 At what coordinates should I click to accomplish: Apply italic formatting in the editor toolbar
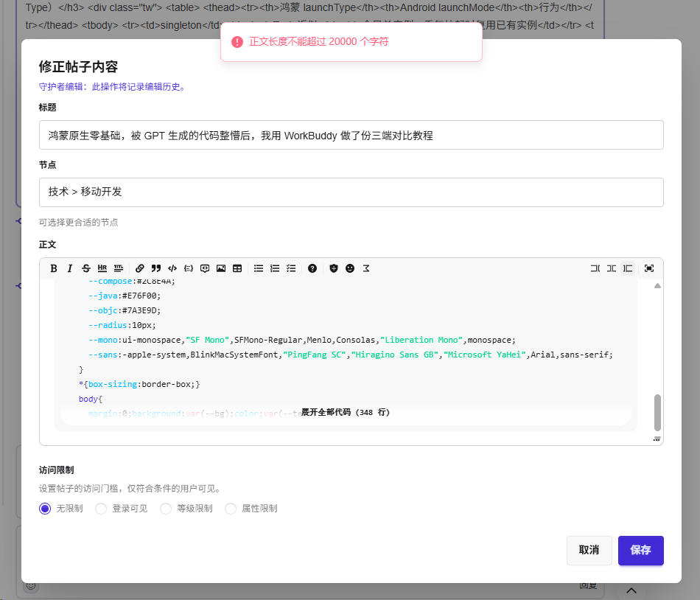tap(70, 268)
